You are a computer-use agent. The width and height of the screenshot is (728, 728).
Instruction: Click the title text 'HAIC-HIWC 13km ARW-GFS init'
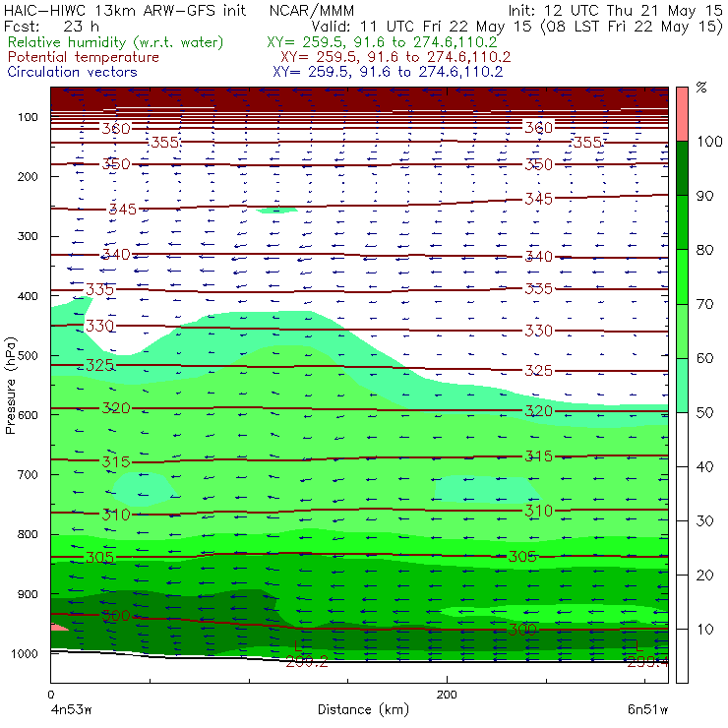[x=125, y=10]
